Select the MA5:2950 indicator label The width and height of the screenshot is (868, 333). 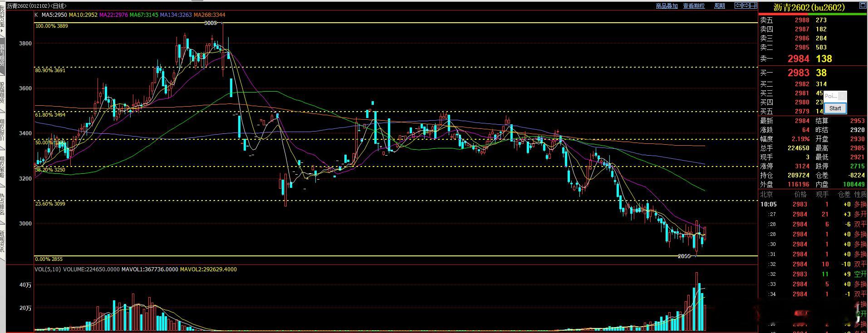coord(54,15)
